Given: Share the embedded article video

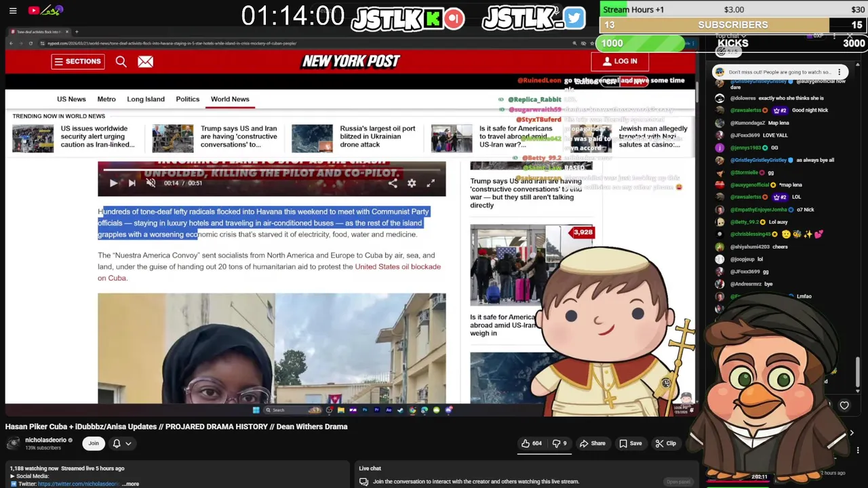Looking at the screenshot, I should 393,183.
